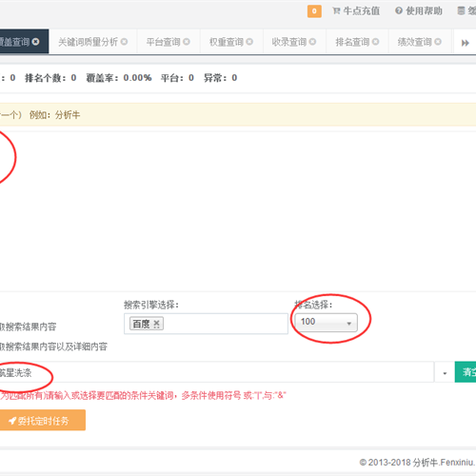This screenshot has width=476, height=476.
Task: Click the 例如: 分析牛 hint text
Action: [54, 115]
